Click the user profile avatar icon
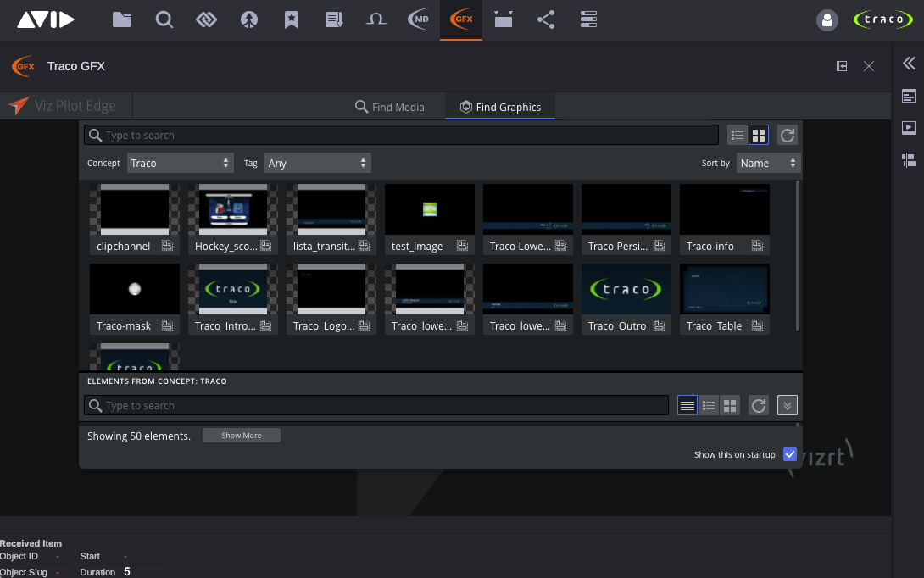Screen dimensions: 924x578 pos(827,20)
